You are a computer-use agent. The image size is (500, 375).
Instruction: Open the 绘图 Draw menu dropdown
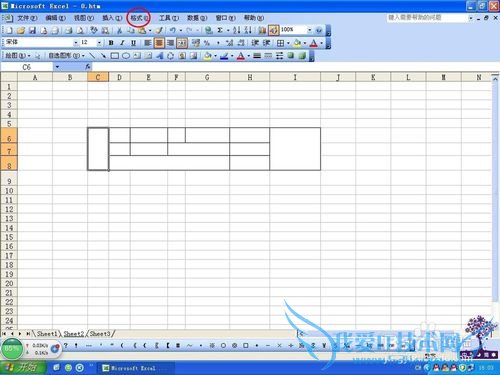click(x=17, y=56)
